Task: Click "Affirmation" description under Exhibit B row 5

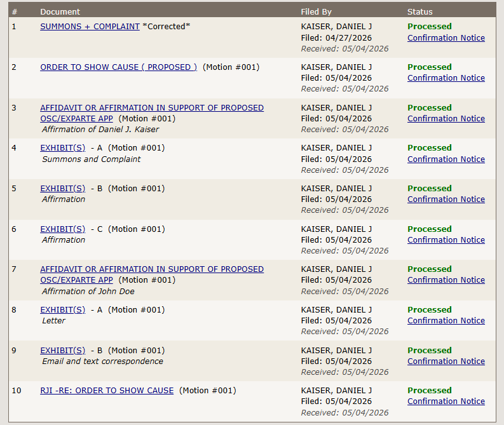Action: [x=64, y=199]
